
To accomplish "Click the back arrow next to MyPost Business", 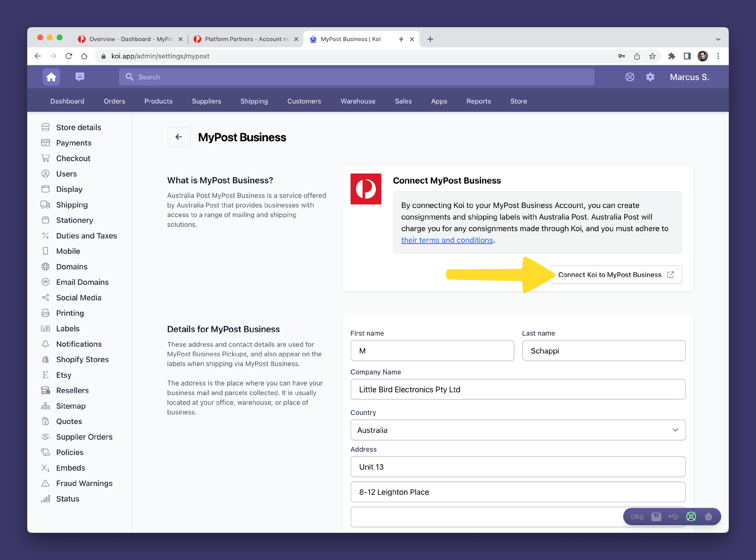I will pos(179,137).
